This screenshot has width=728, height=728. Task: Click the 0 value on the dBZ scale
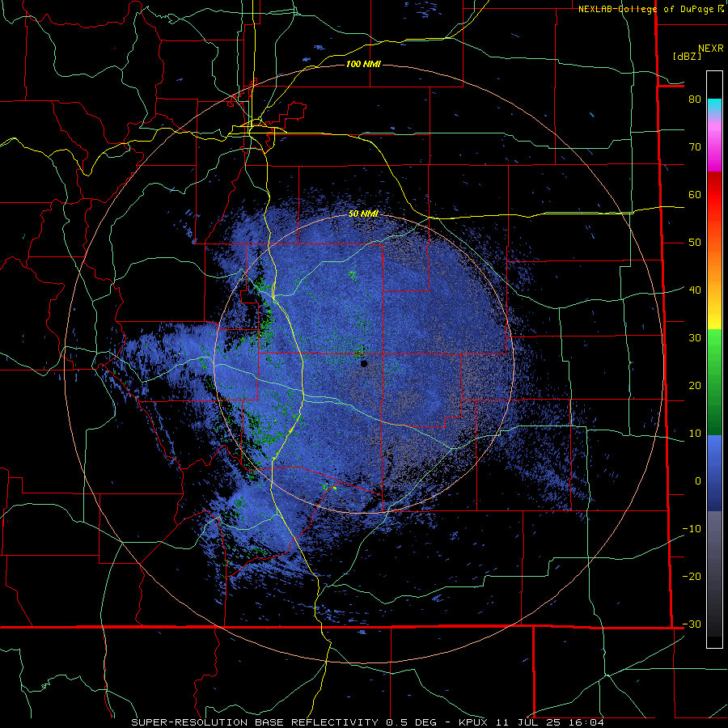coord(698,481)
